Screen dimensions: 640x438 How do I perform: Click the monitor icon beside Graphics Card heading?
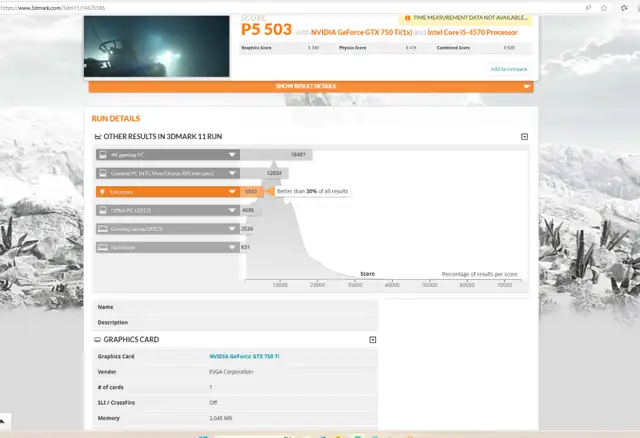98,340
